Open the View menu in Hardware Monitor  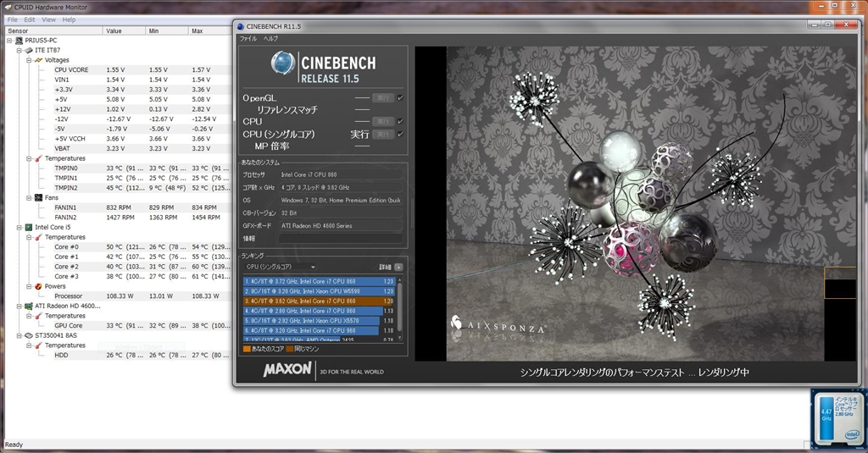[48, 19]
